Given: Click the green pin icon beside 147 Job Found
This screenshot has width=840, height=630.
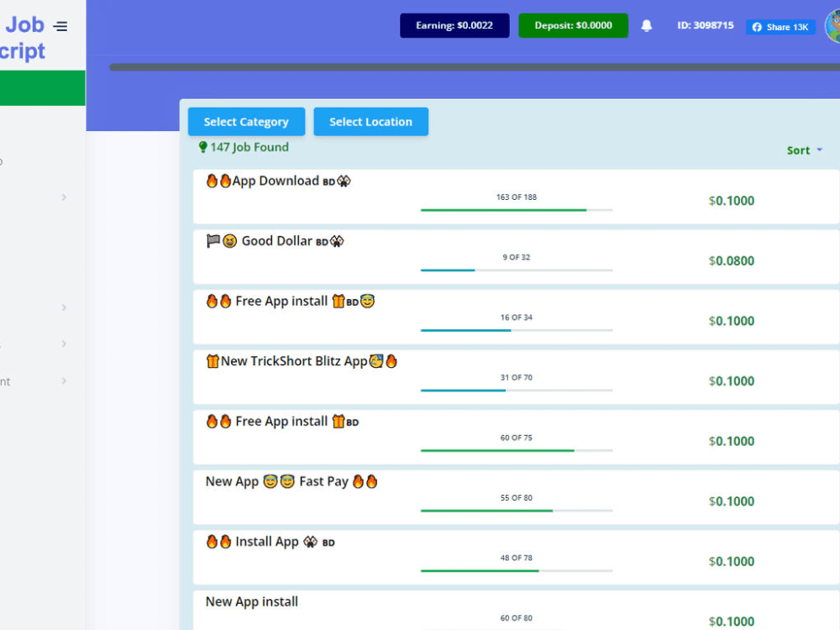Looking at the screenshot, I should pos(202,146).
